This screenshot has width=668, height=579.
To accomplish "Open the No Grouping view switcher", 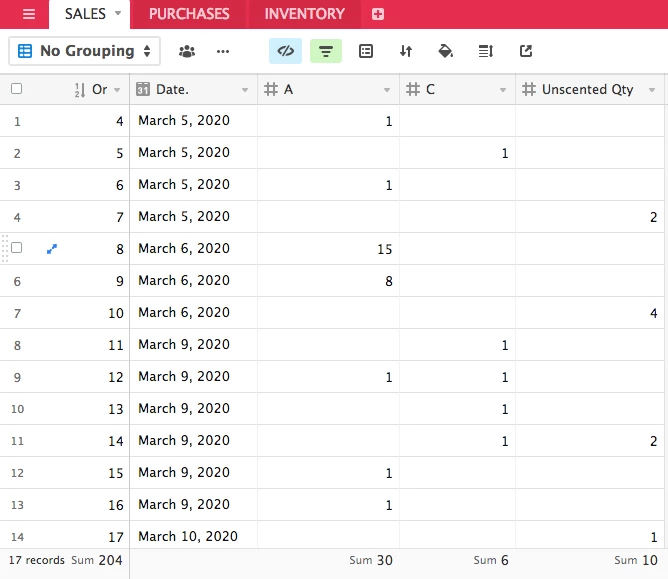I will pyautogui.click(x=84, y=51).
